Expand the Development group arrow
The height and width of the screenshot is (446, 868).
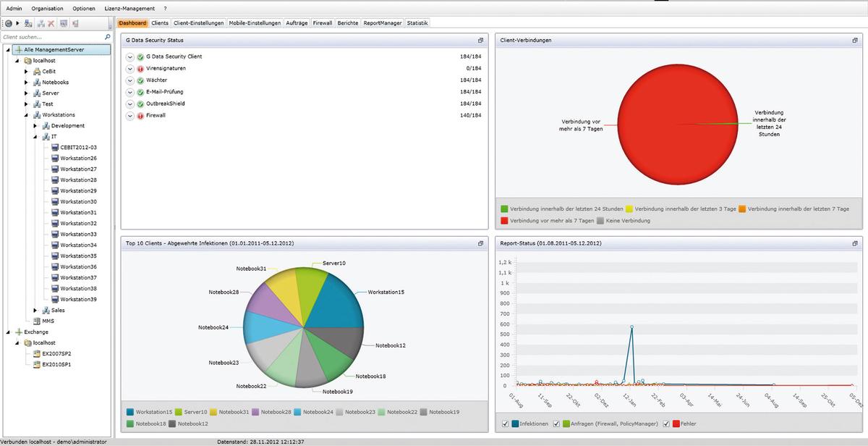coord(35,126)
